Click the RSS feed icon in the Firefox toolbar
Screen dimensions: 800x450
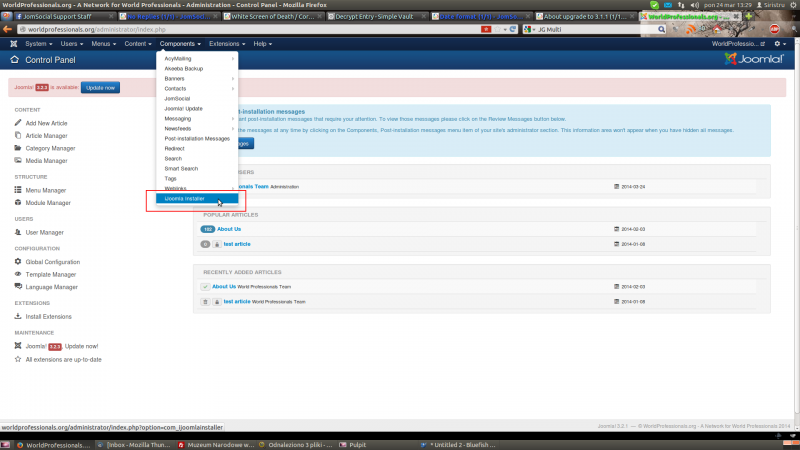point(690,30)
